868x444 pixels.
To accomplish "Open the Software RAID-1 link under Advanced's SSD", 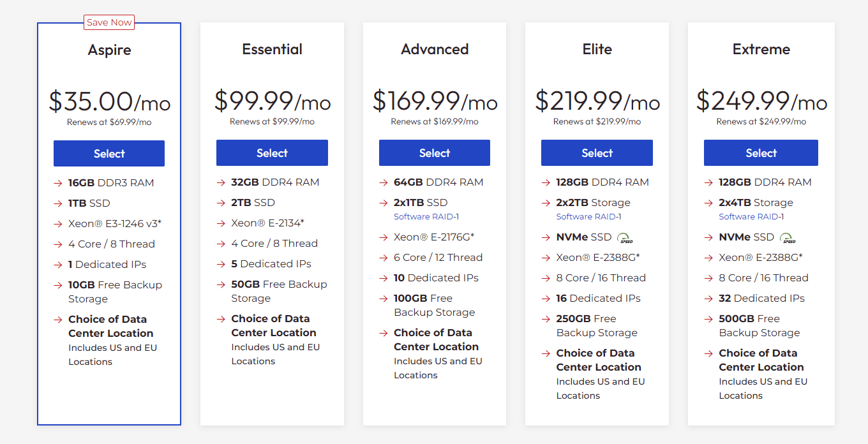I will click(x=425, y=216).
